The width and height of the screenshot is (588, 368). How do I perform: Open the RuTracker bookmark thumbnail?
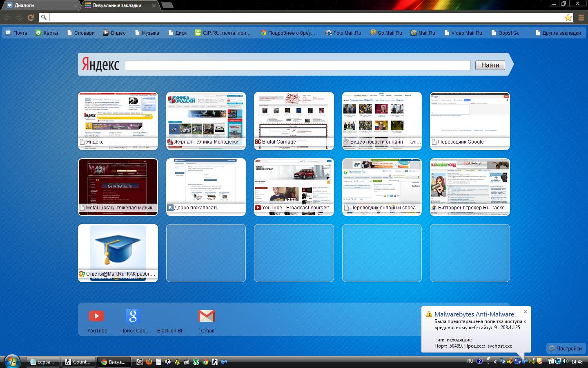[470, 187]
